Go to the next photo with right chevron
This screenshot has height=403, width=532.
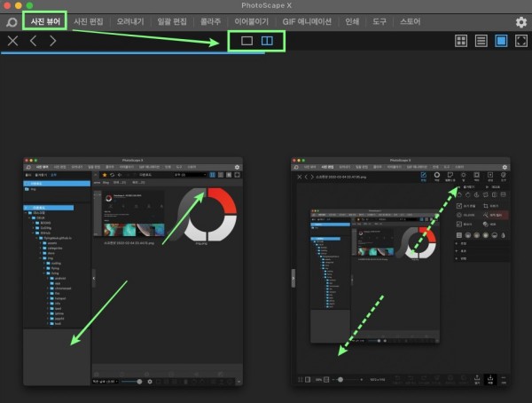pyautogui.click(x=53, y=41)
